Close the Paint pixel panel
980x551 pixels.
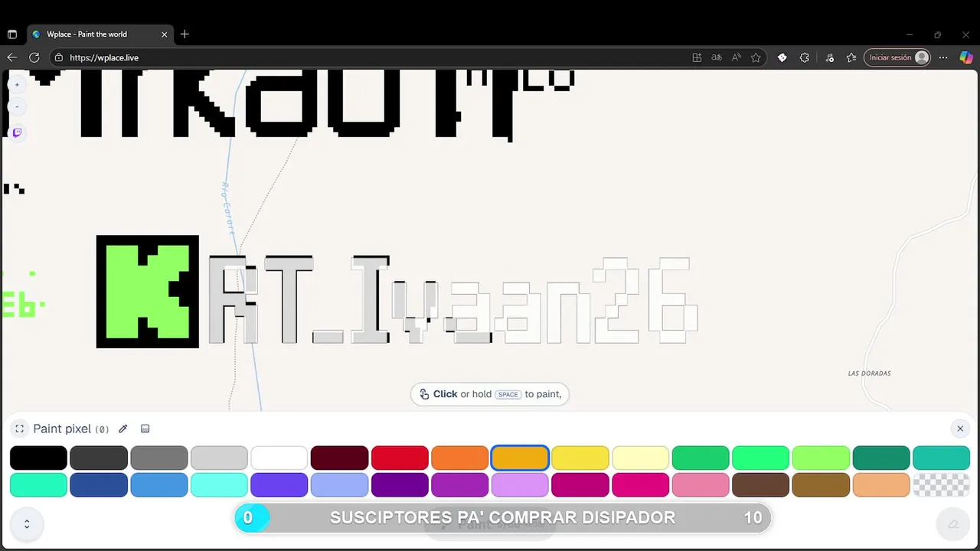pos(960,429)
